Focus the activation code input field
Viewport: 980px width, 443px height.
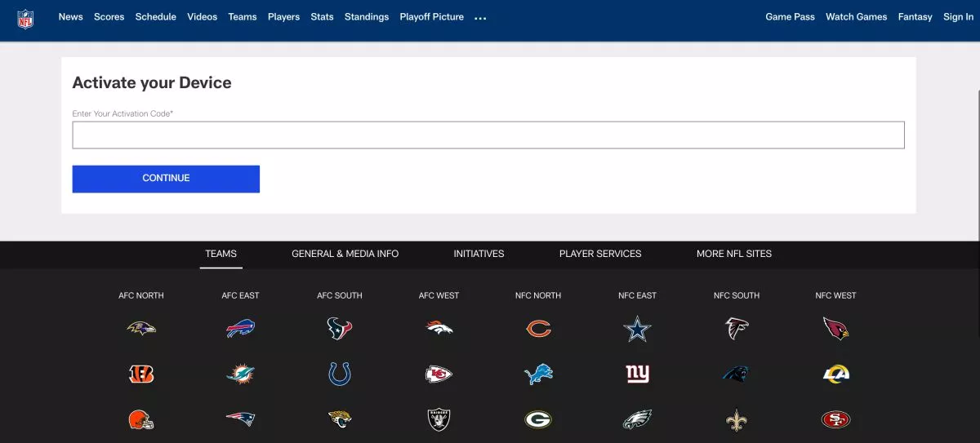point(488,135)
